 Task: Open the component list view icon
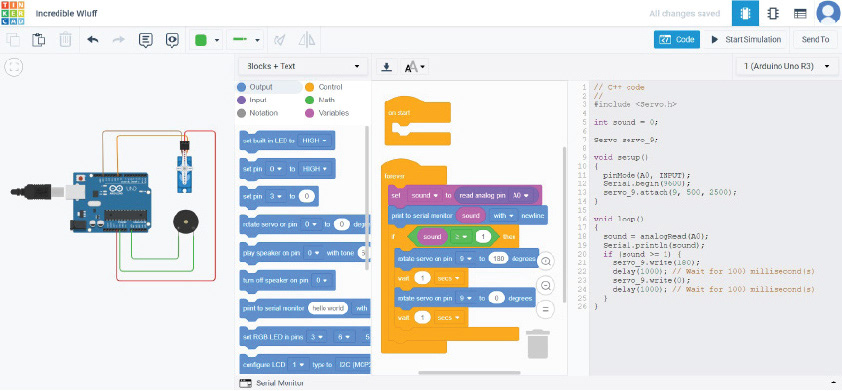pos(800,14)
